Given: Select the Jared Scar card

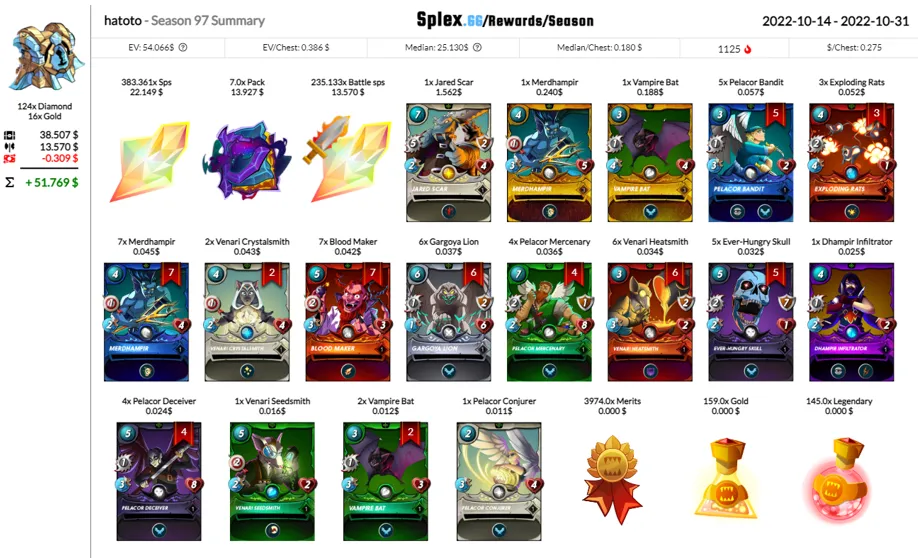Looking at the screenshot, I should click(448, 163).
